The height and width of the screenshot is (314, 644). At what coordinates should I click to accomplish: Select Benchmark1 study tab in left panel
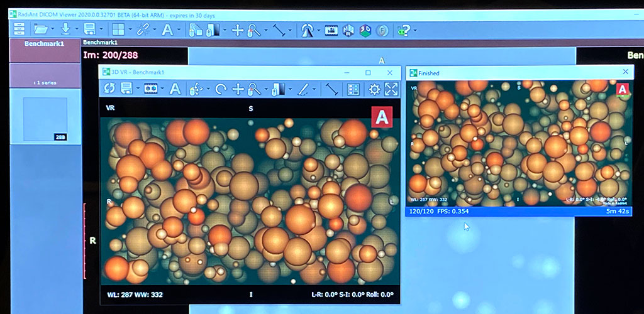point(45,50)
